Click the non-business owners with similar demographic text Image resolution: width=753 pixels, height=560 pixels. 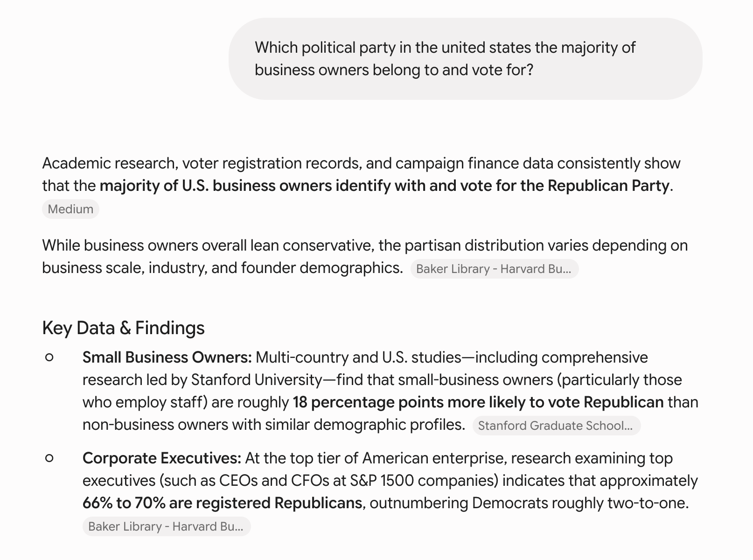click(x=274, y=425)
